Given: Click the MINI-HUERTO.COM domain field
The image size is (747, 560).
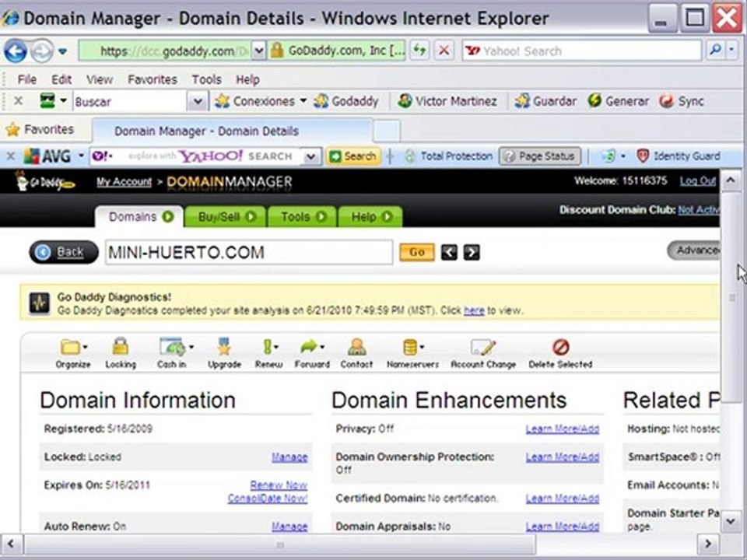Looking at the screenshot, I should (249, 252).
